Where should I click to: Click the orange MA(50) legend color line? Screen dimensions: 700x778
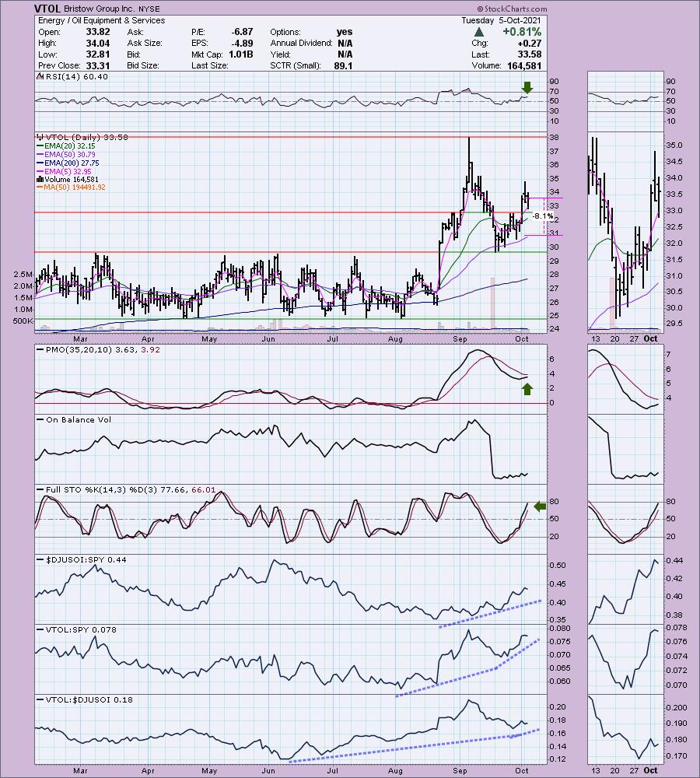tap(40, 187)
